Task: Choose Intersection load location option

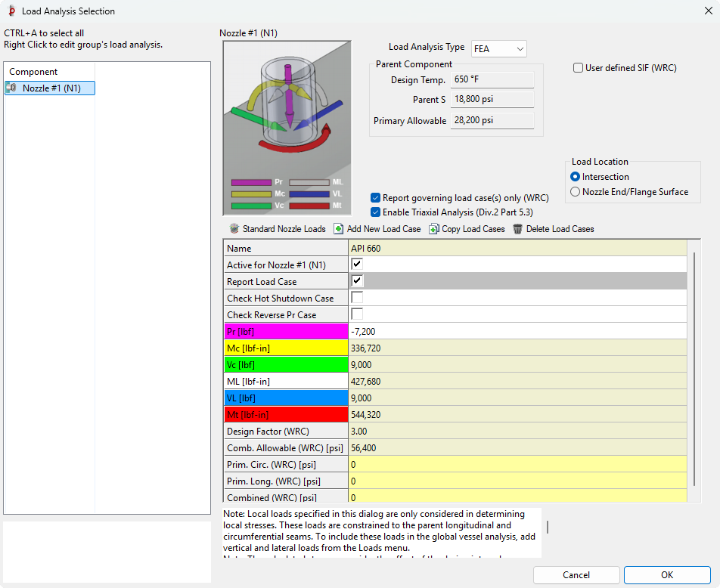Action: pos(576,177)
